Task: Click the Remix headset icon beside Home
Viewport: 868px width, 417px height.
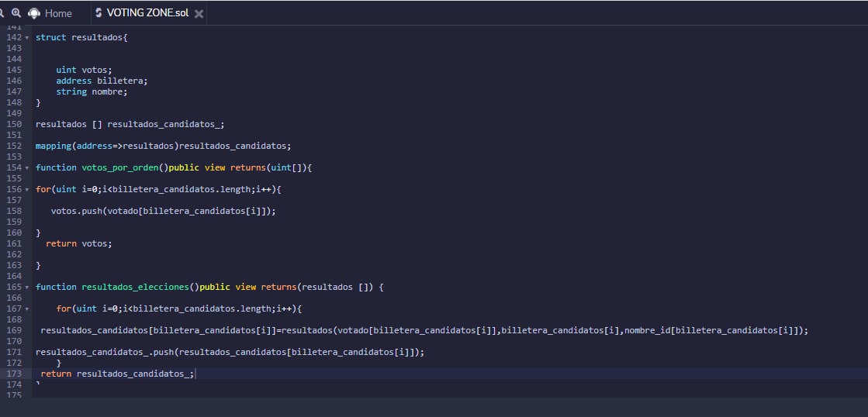Action: click(x=34, y=12)
